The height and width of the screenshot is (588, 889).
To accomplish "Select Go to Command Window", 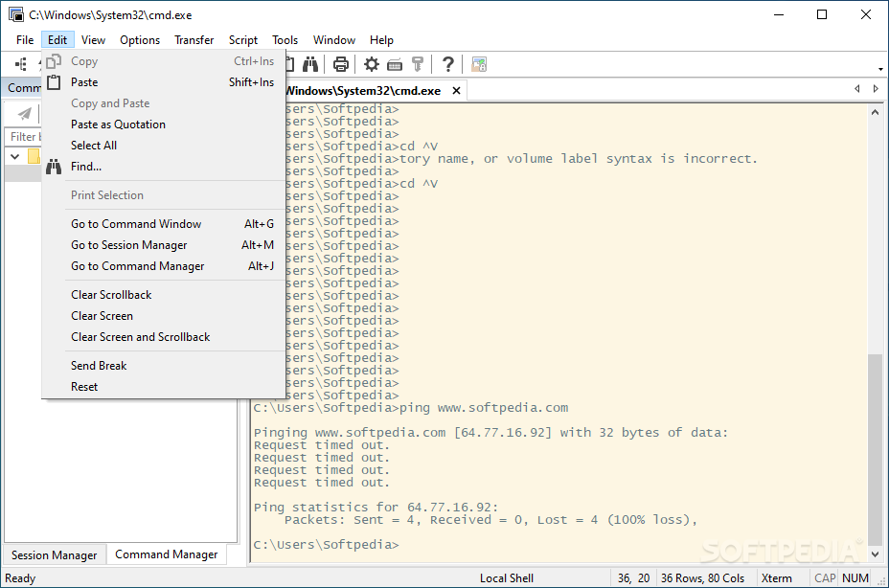I will pos(163,223).
